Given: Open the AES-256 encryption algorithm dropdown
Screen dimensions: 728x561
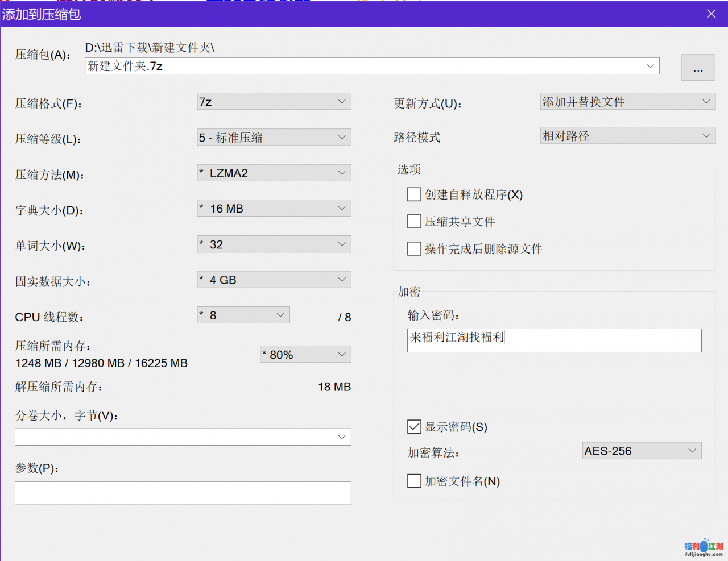Looking at the screenshot, I should [642, 451].
